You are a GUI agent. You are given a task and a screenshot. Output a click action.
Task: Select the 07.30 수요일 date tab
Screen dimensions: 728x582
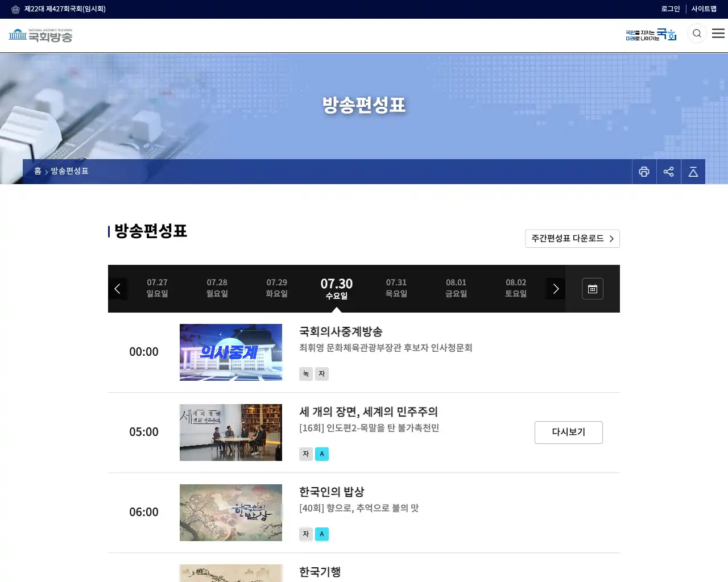pyautogui.click(x=337, y=288)
